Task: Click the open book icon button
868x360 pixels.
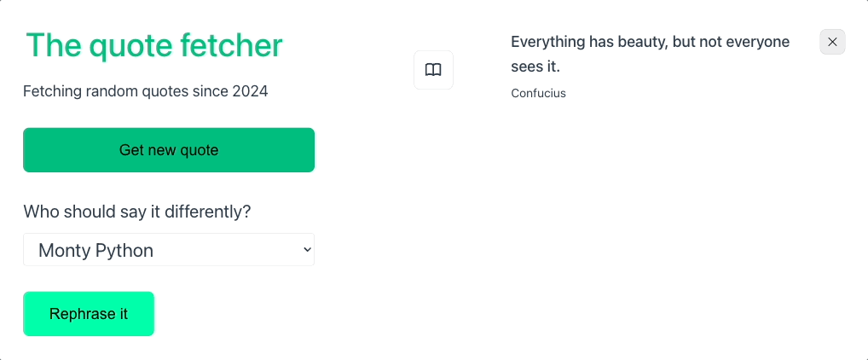Action: (x=433, y=70)
